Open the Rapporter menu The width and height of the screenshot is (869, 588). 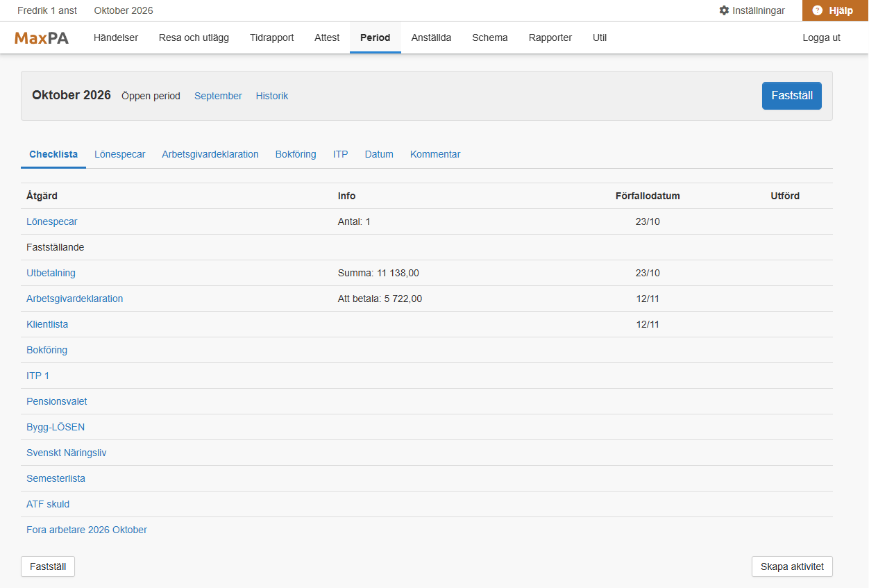pyautogui.click(x=550, y=38)
